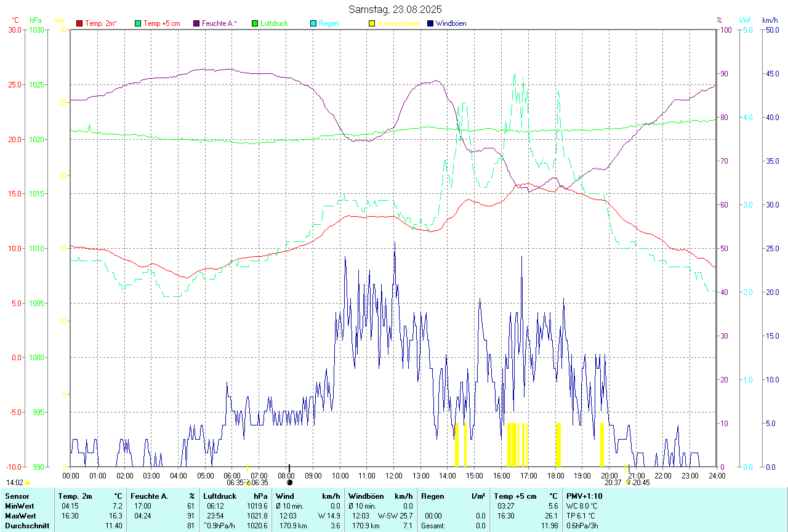Click the Windböen legend label

coord(451,23)
